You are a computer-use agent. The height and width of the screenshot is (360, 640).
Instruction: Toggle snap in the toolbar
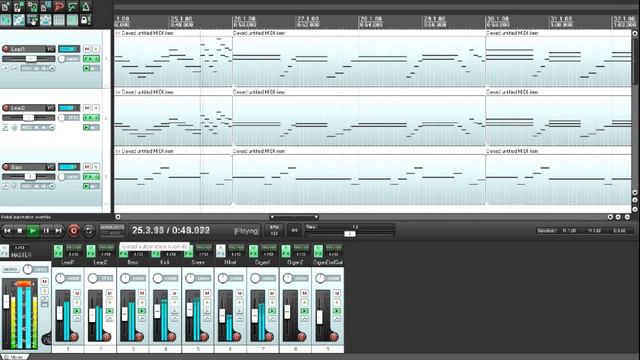pyautogui.click(x=72, y=20)
